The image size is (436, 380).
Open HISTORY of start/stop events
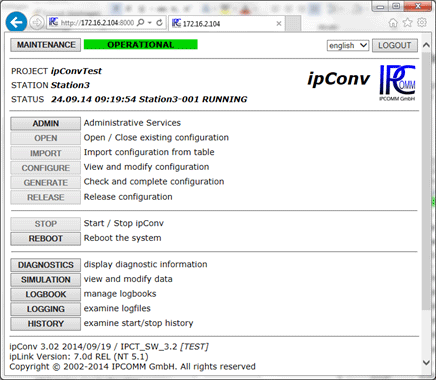46,324
